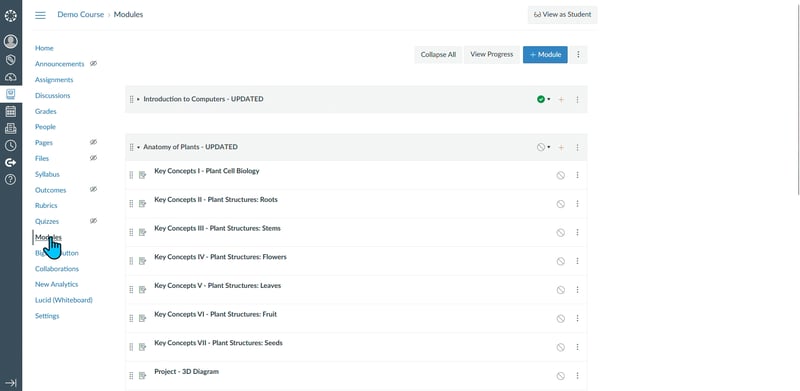
Task: Publish the Plant Cell Biology item
Action: (560, 175)
